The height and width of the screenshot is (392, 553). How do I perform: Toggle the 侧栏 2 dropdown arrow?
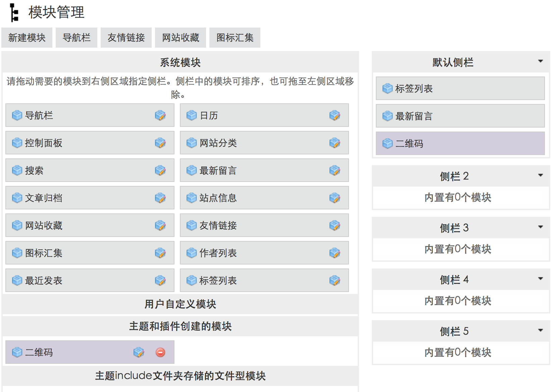click(x=541, y=175)
